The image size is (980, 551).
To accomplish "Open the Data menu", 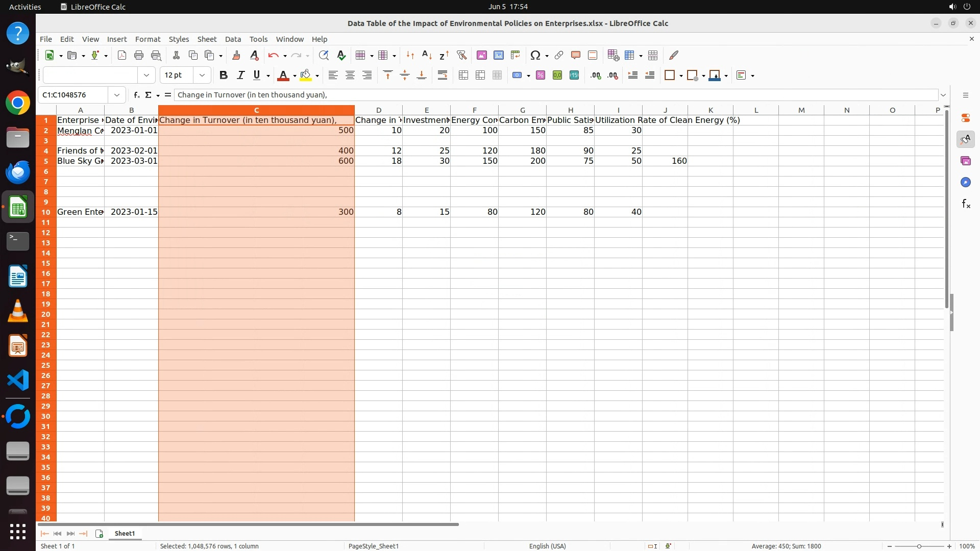I will click(233, 39).
